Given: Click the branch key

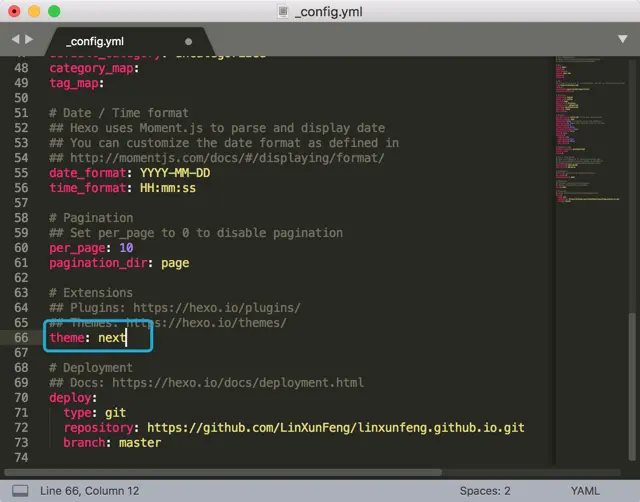Looking at the screenshot, I should (84, 443).
